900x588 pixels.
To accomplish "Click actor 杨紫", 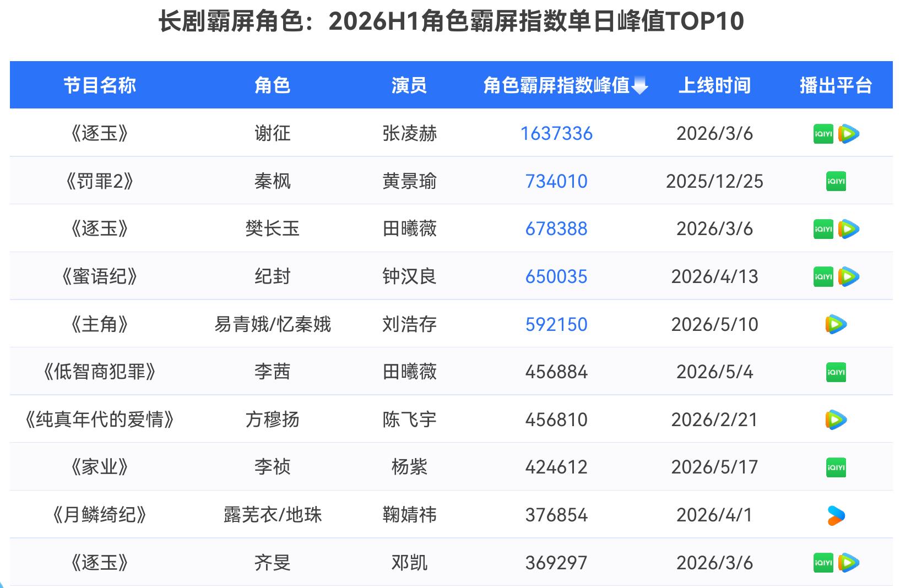I will click(409, 467).
